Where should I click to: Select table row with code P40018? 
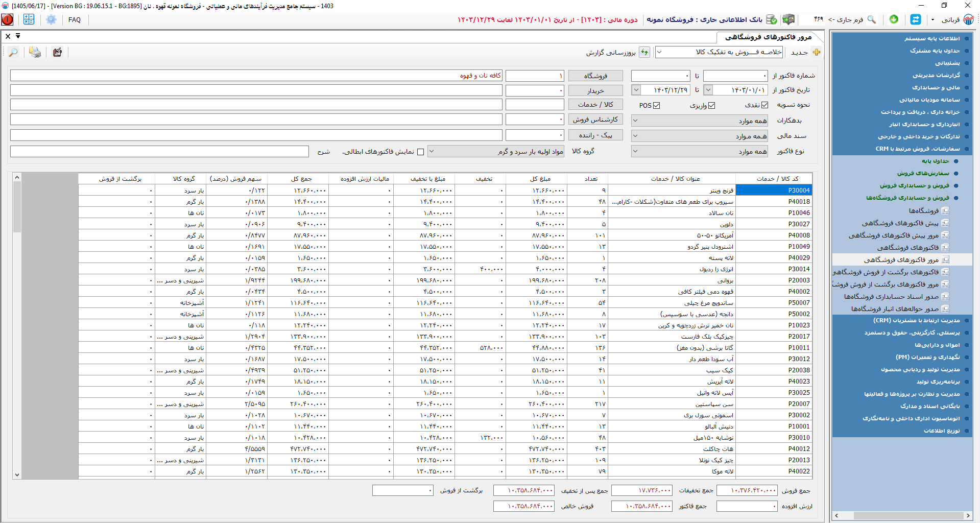[x=445, y=202]
